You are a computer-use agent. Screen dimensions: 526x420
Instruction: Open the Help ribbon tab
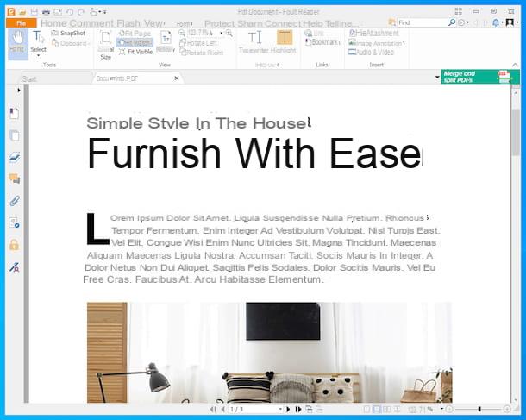click(313, 23)
